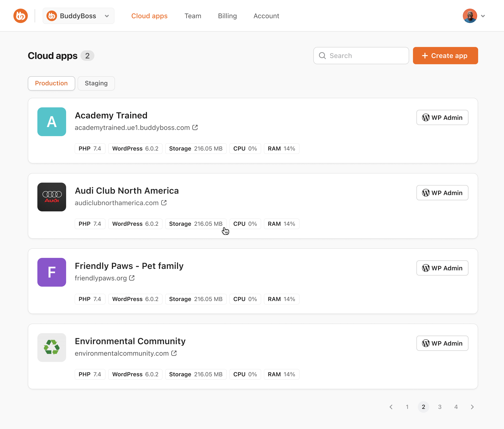
Task: Navigate to Team in top navigation
Action: tap(193, 16)
